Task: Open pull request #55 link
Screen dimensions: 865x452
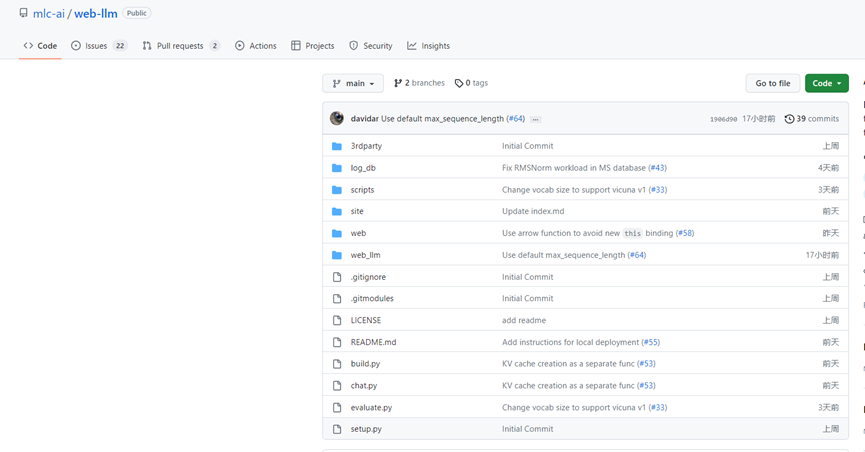Action: click(x=651, y=342)
